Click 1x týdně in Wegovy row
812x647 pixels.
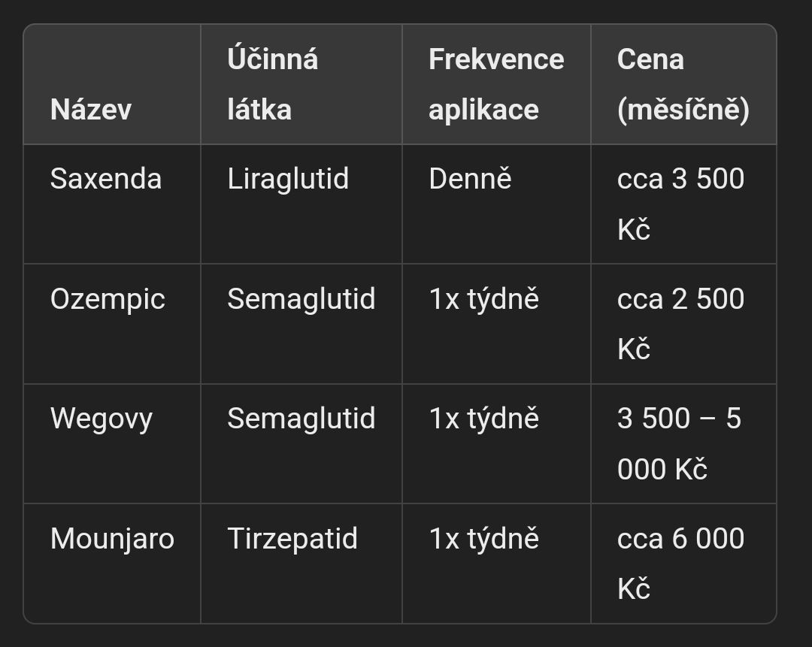(496, 443)
